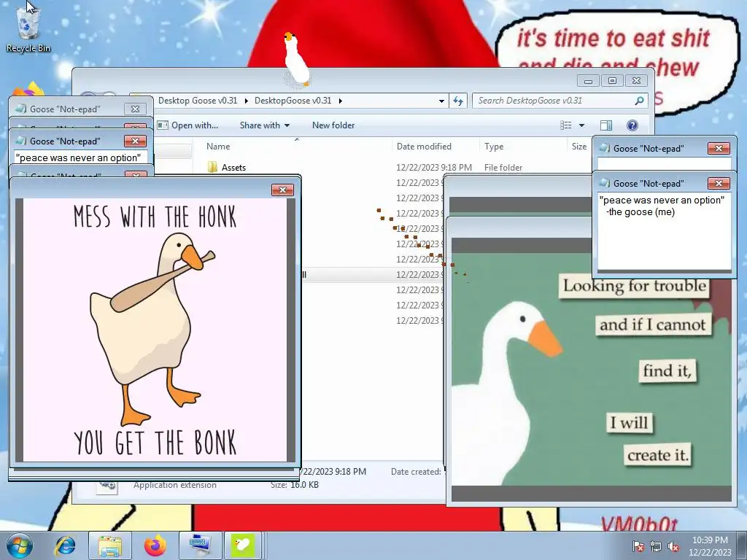Viewport: 747px width, 560px height.
Task: Expand arrow after DesktopGoose v0.31 breadcrumb
Action: click(340, 101)
